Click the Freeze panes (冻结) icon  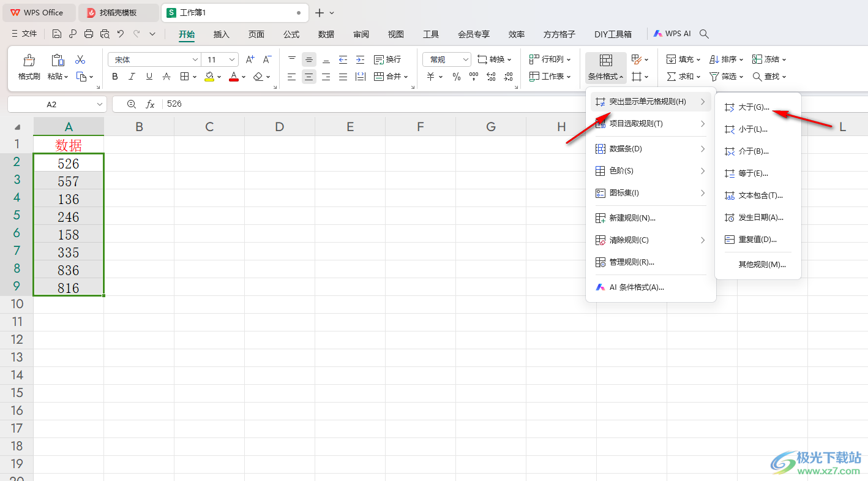[x=757, y=59]
